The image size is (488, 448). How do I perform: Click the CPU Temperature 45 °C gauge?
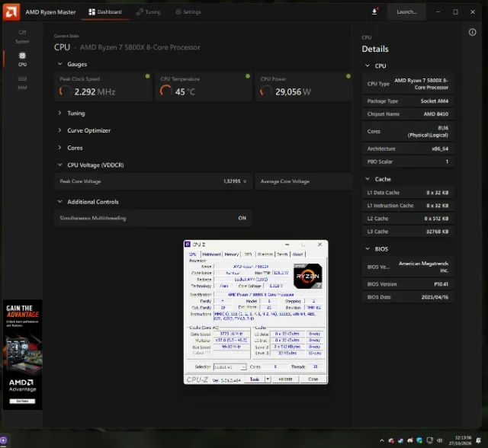tap(204, 87)
